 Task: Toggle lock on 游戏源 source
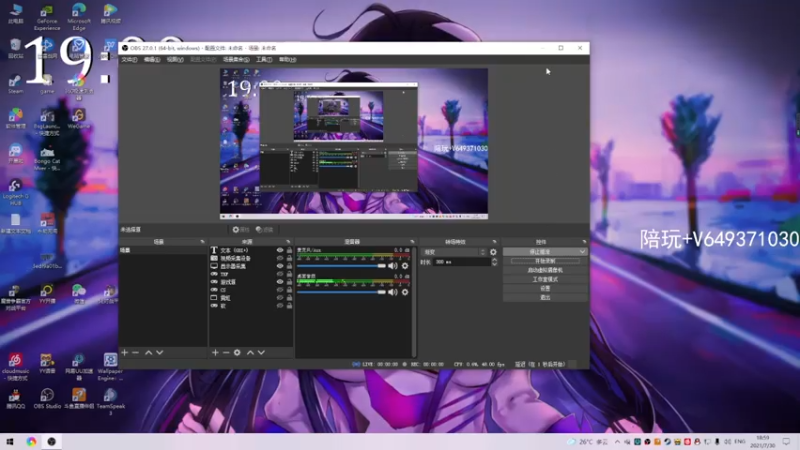click(x=289, y=282)
